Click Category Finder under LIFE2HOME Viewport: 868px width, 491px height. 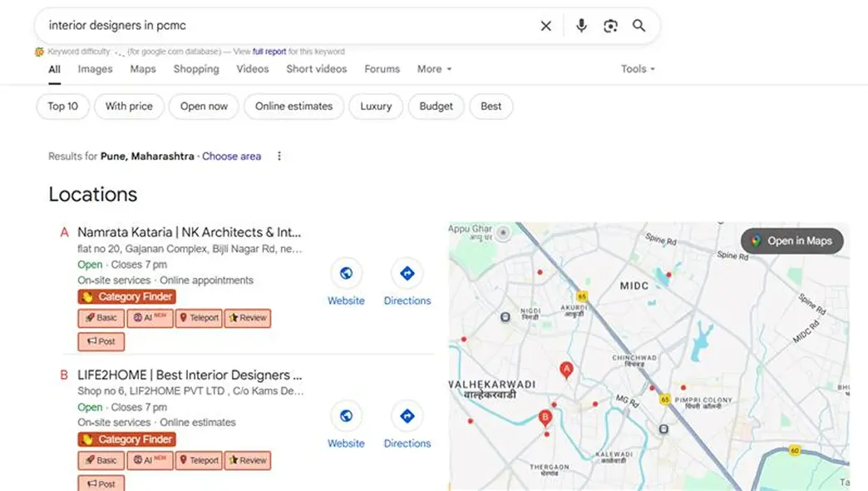(x=126, y=439)
